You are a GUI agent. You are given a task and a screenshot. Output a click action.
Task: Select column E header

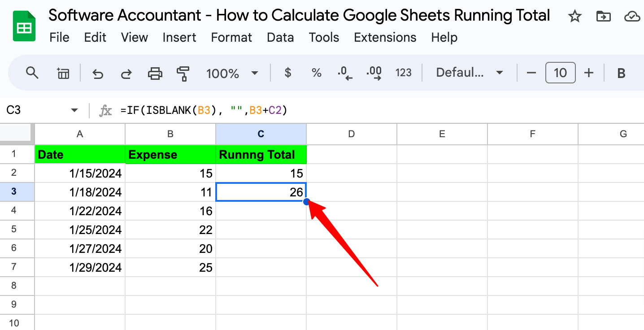442,134
